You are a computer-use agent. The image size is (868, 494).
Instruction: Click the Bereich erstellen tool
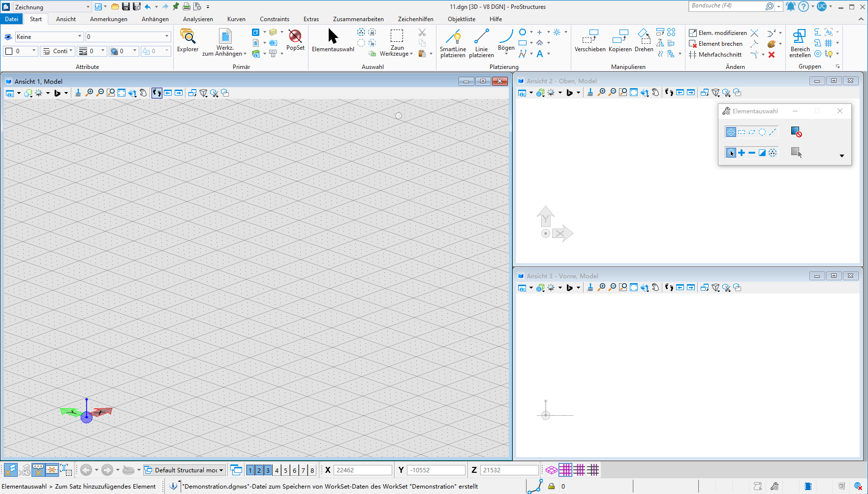(x=800, y=43)
